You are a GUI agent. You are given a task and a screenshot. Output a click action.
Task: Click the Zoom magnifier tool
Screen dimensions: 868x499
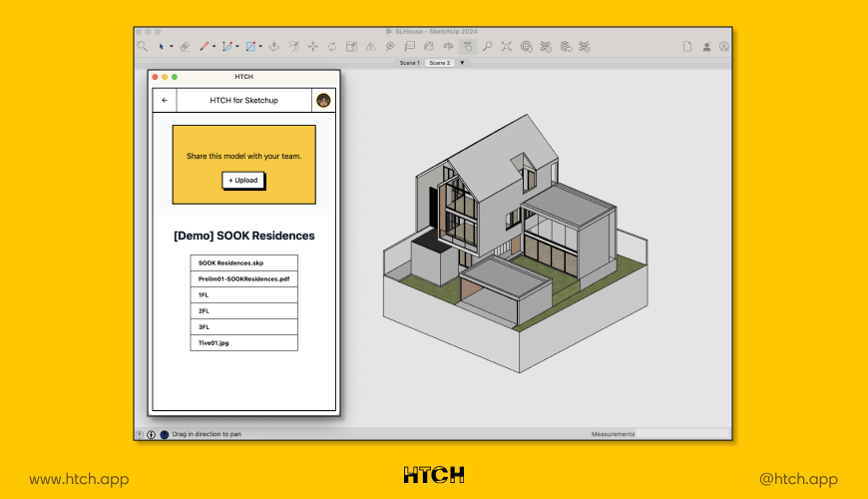click(x=487, y=46)
